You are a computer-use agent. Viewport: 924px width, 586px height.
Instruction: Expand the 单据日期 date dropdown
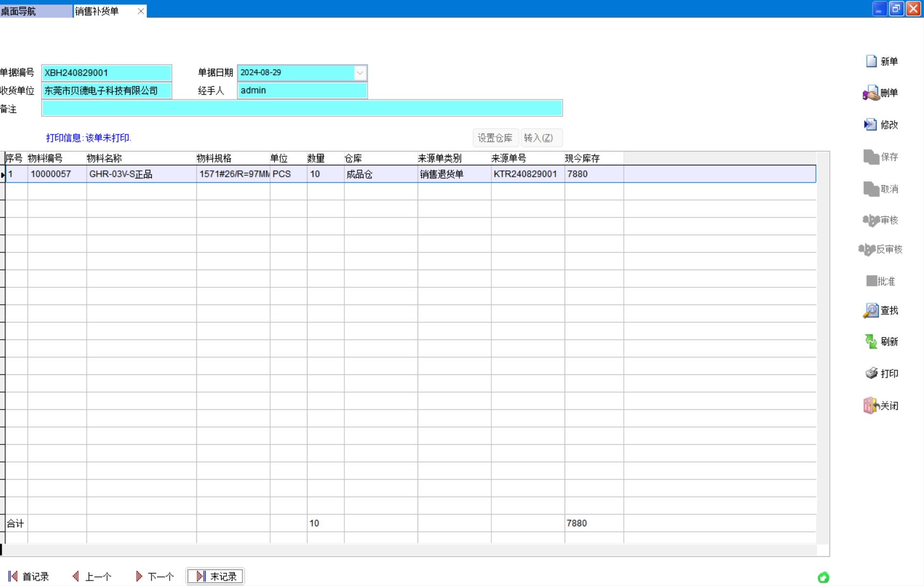(360, 73)
